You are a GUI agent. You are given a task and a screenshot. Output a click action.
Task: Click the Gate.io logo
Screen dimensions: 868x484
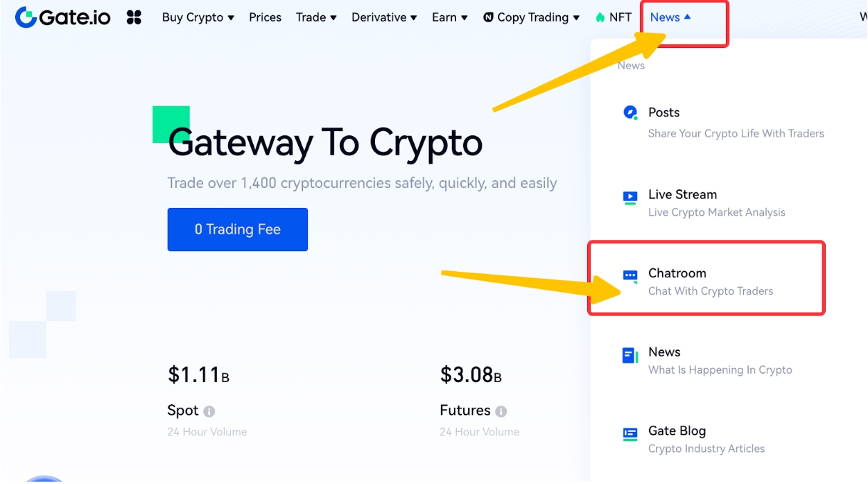tap(62, 17)
